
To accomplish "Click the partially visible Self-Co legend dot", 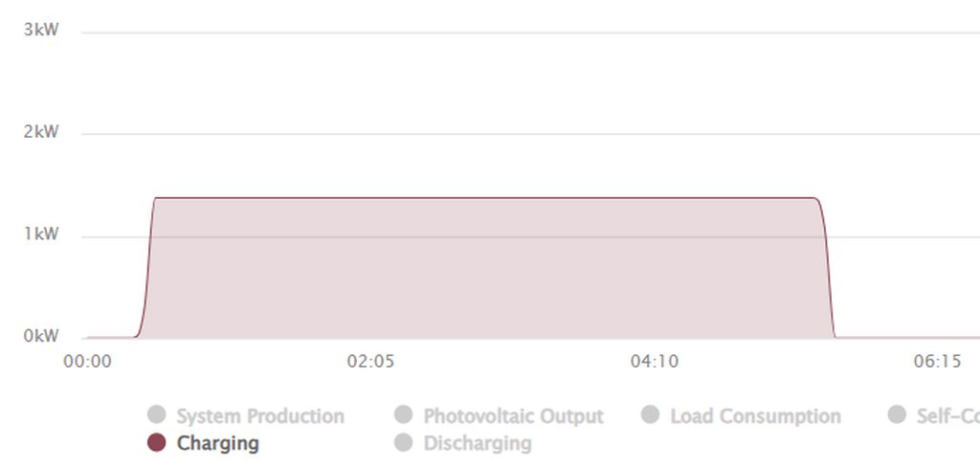I will [897, 415].
